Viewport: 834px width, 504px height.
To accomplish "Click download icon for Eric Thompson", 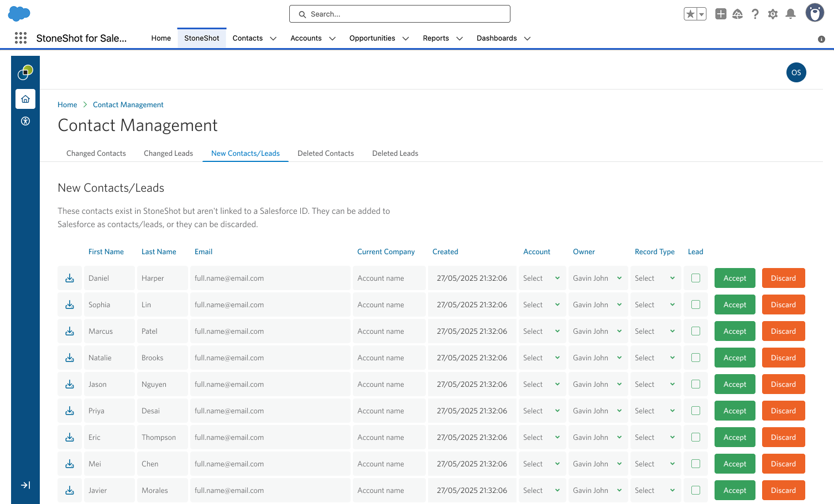I will tap(70, 437).
